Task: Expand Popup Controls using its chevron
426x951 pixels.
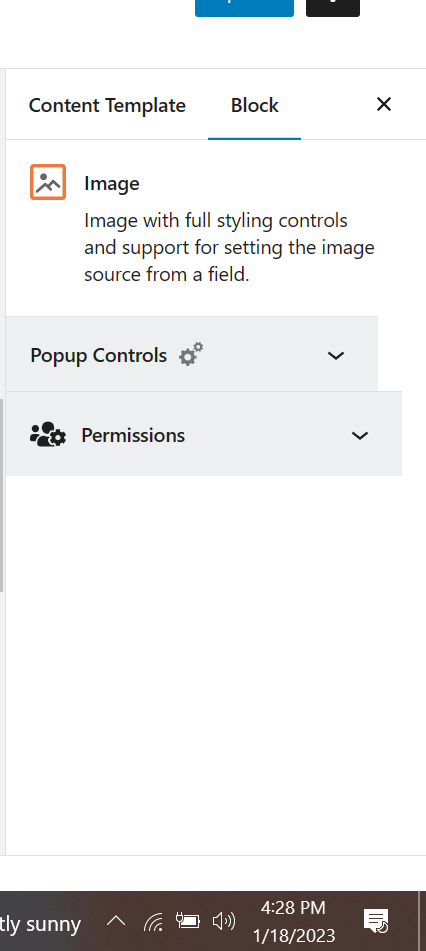Action: tap(336, 355)
